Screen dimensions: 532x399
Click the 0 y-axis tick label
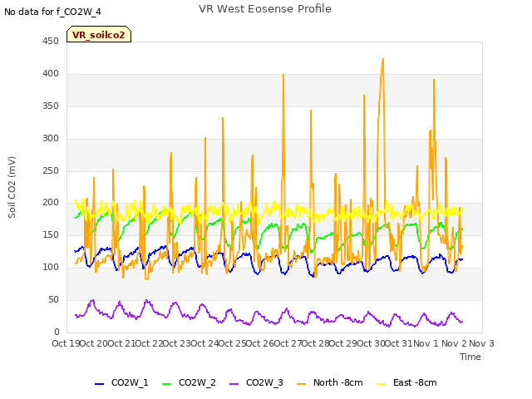57,332
